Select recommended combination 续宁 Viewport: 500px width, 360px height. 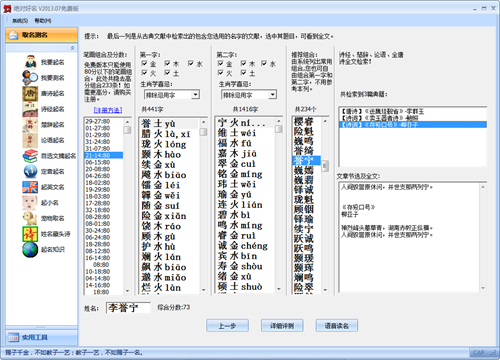tap(307, 229)
